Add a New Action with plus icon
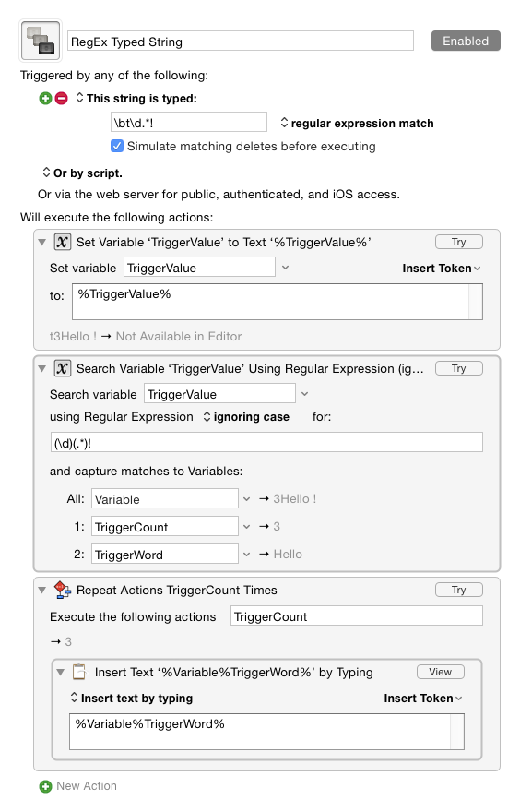520x812 pixels. pyautogui.click(x=45, y=786)
